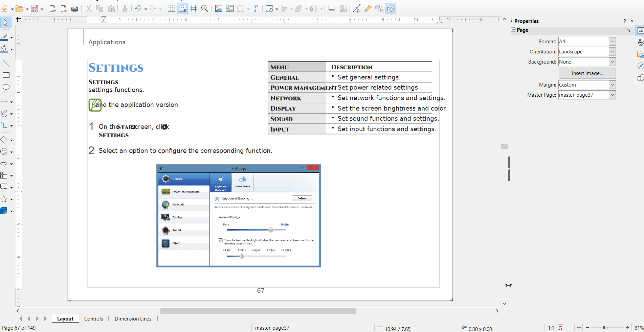
Task: Click Zoom & Pan magnifier icon
Action: tap(205, 8)
